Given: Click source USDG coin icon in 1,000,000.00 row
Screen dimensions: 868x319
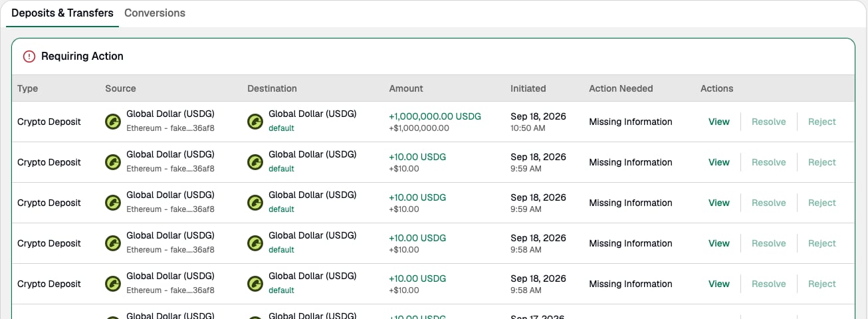Looking at the screenshot, I should [x=113, y=122].
